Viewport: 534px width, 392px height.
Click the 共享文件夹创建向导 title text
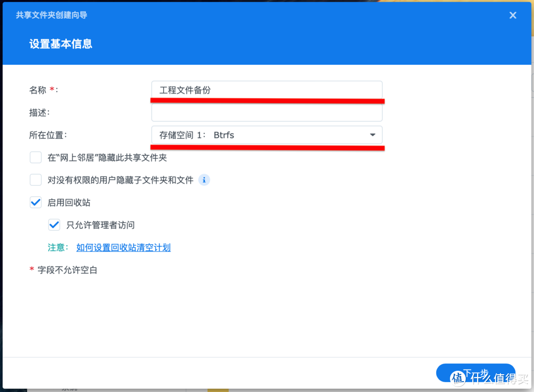click(x=51, y=15)
